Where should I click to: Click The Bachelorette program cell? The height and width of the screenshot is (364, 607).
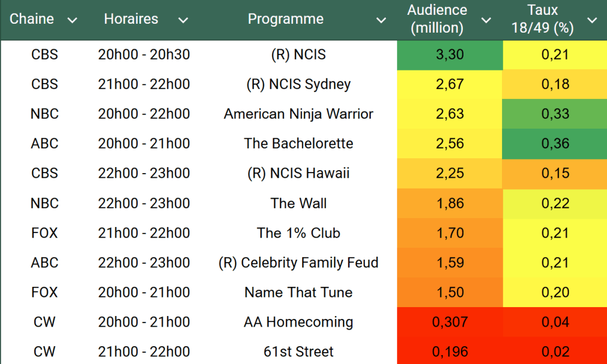(x=298, y=143)
